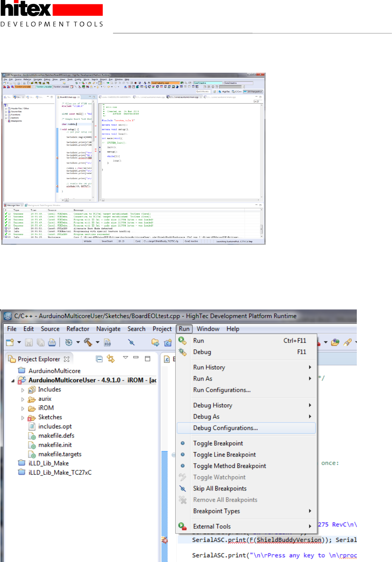Select BoardEOLtest.cpp tab in upper window

68,97
